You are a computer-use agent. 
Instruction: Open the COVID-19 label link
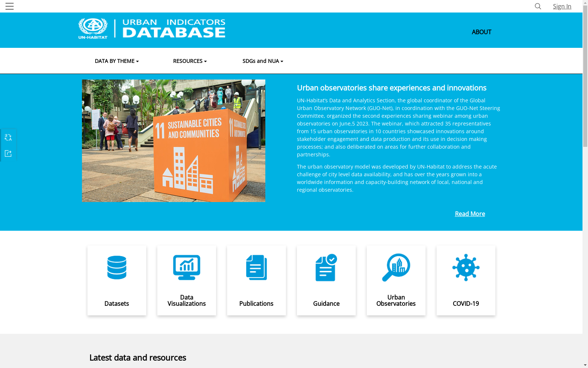click(x=466, y=304)
